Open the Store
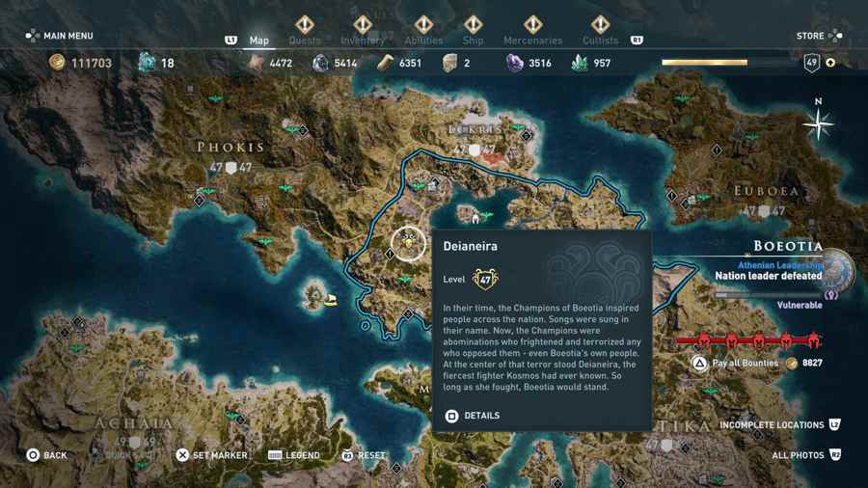Viewport: 868px width, 488px height. pos(819,36)
